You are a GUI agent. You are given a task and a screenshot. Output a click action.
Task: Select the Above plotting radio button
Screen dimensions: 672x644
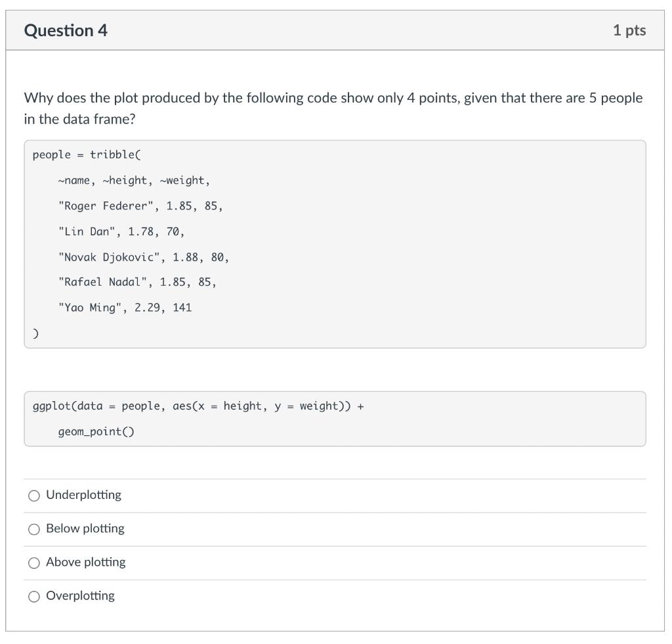click(33, 563)
